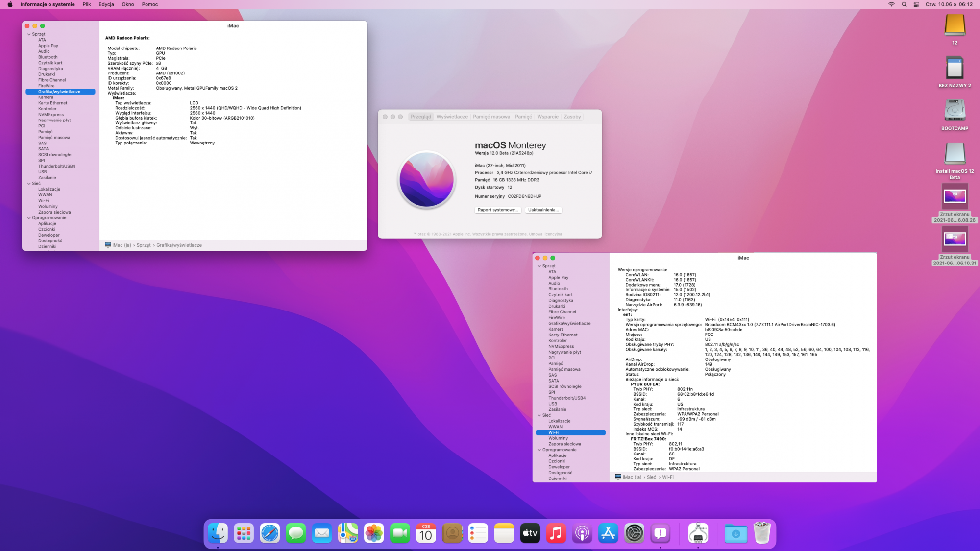Switch to Pamięć masowa tab
Screen dimensions: 980x551
491,117
